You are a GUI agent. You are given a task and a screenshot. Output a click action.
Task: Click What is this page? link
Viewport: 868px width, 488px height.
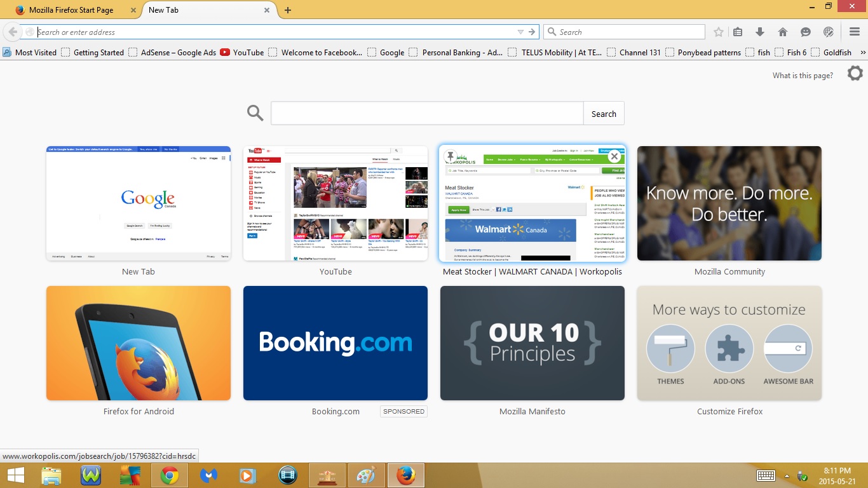click(x=803, y=76)
